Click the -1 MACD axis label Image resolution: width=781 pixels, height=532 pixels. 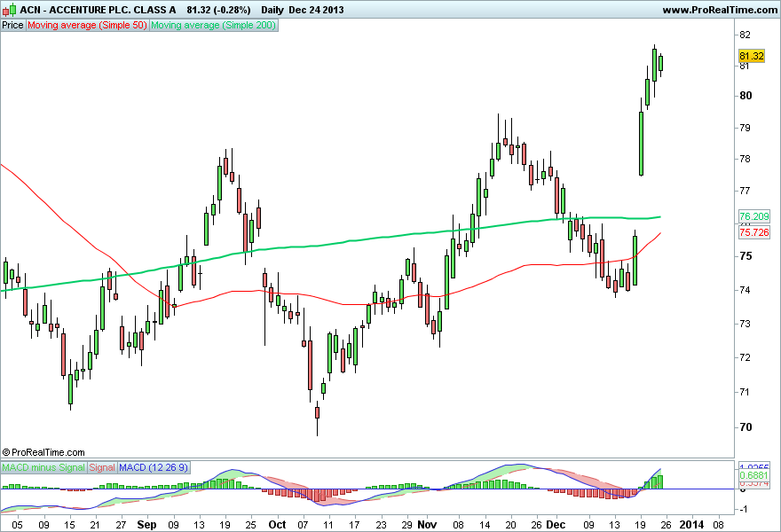point(742,509)
